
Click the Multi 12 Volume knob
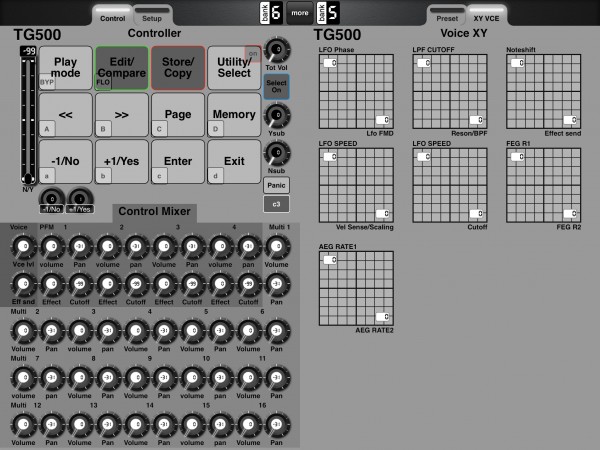(x=24, y=425)
